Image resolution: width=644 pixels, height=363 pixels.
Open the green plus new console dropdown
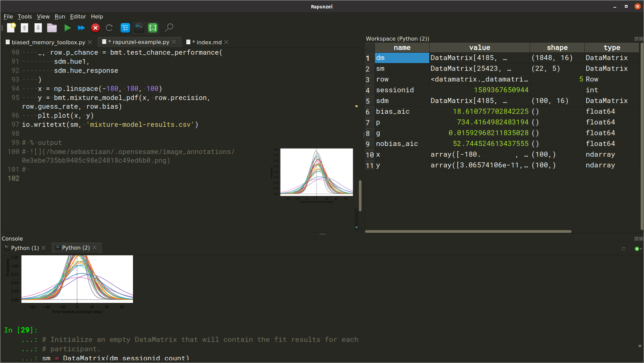(638, 249)
